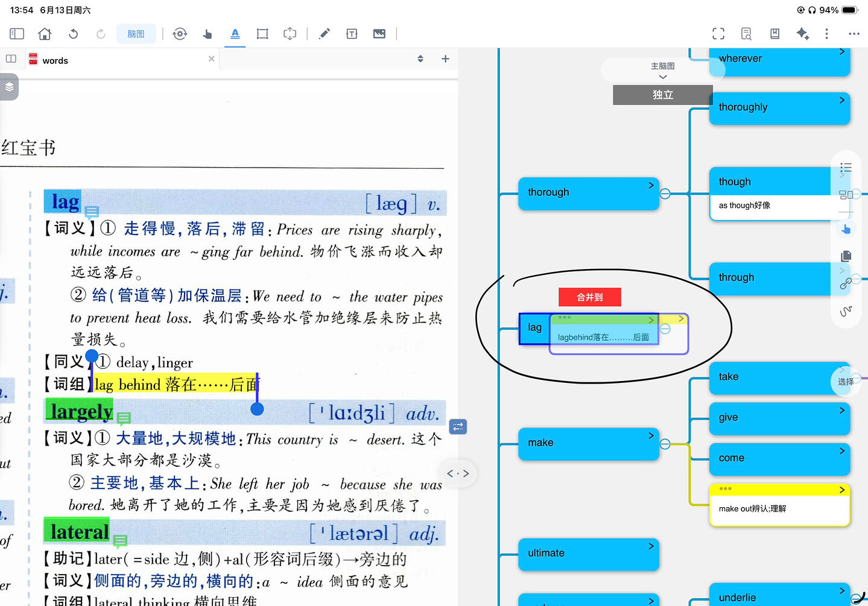Redo the last undone action
Viewport: 868px width, 606px height.
[101, 34]
